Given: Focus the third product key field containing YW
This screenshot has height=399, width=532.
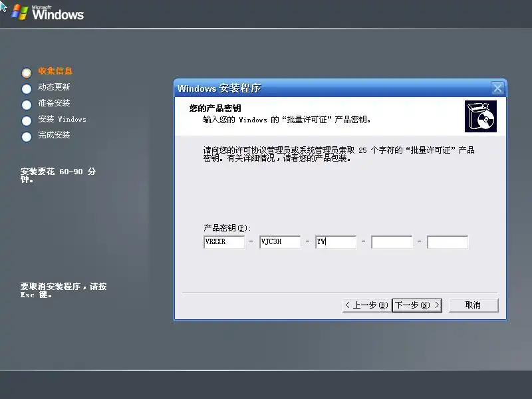Looking at the screenshot, I should (336, 242).
